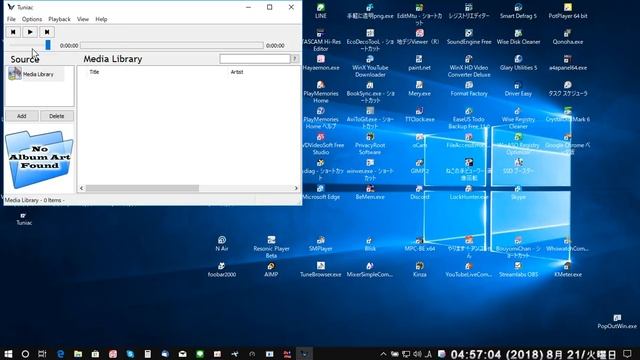The height and width of the screenshot is (360, 640).
Task: Select the N Air desktop icon
Action: click(222, 244)
